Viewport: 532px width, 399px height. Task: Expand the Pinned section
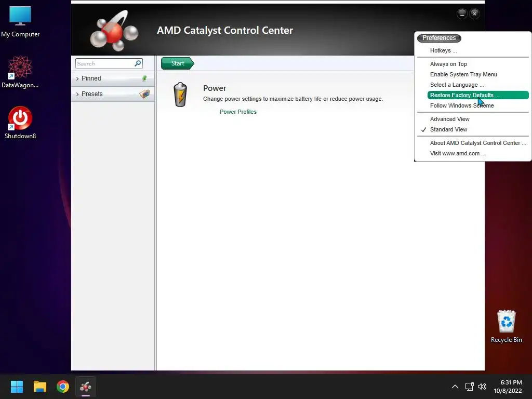pos(113,78)
